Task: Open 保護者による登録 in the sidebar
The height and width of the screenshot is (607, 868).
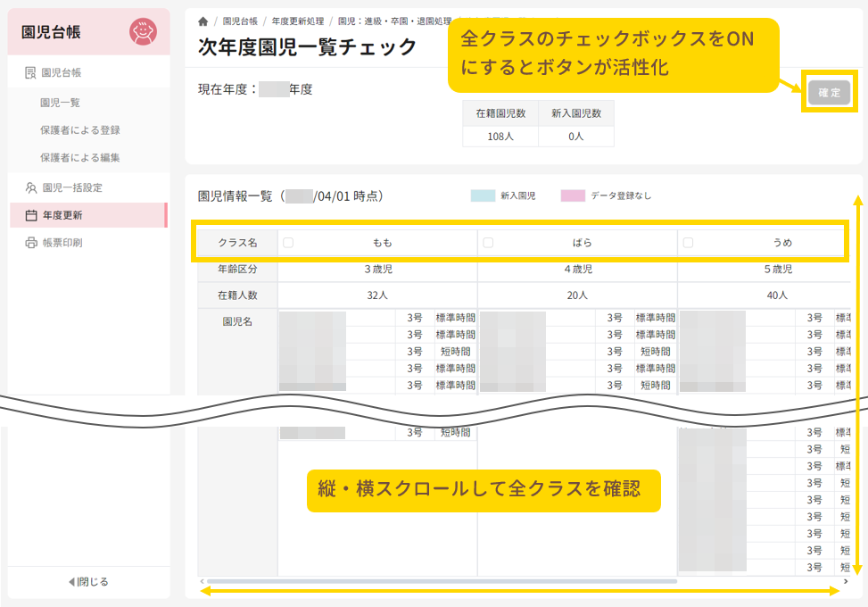Action: (80, 130)
